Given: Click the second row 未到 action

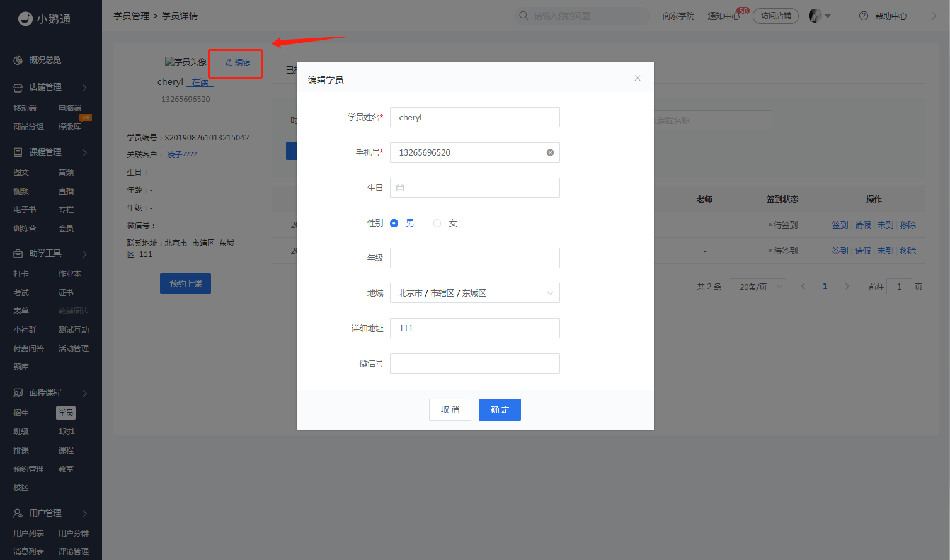Looking at the screenshot, I should click(x=885, y=251).
